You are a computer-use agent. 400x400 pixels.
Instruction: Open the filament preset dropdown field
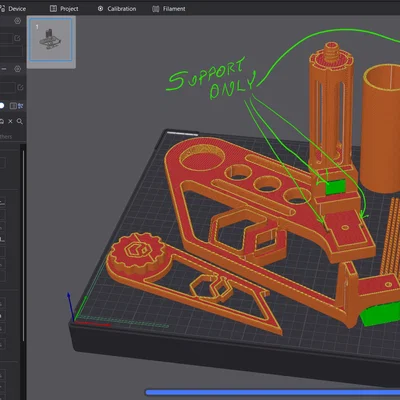(x=7, y=88)
